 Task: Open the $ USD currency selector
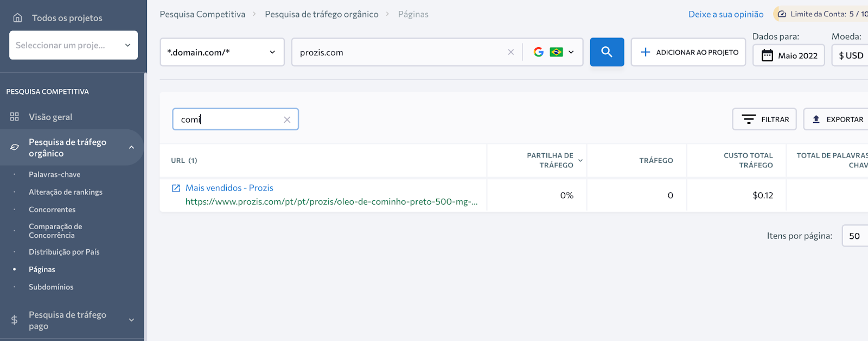point(851,55)
